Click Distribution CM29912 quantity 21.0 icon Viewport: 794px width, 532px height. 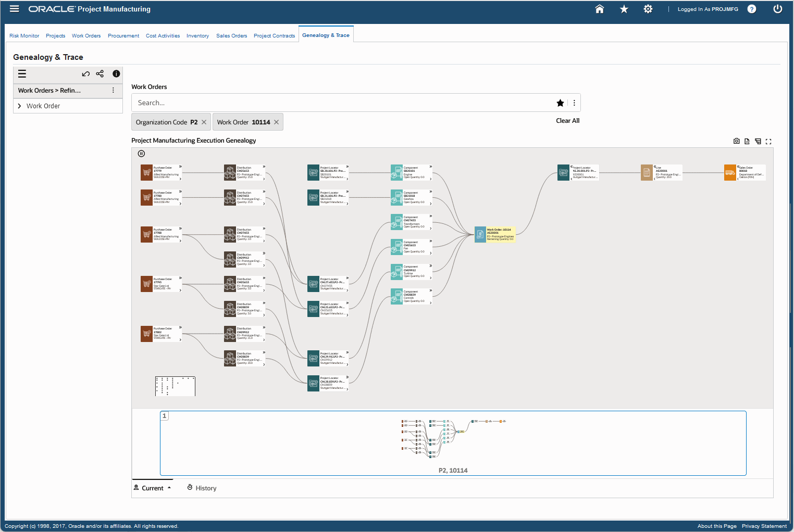230,334
